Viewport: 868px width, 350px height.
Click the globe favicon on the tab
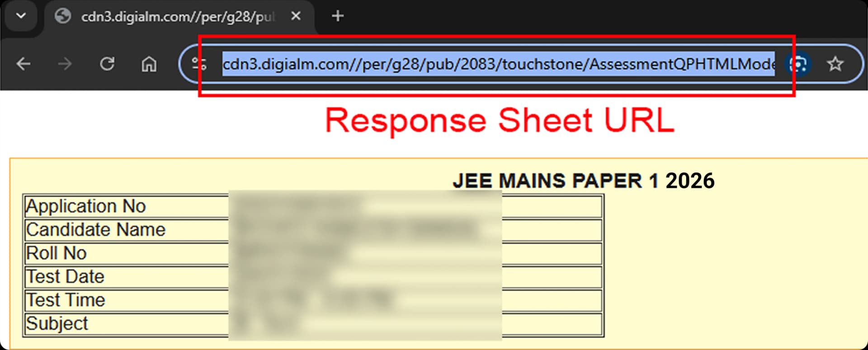tap(63, 16)
